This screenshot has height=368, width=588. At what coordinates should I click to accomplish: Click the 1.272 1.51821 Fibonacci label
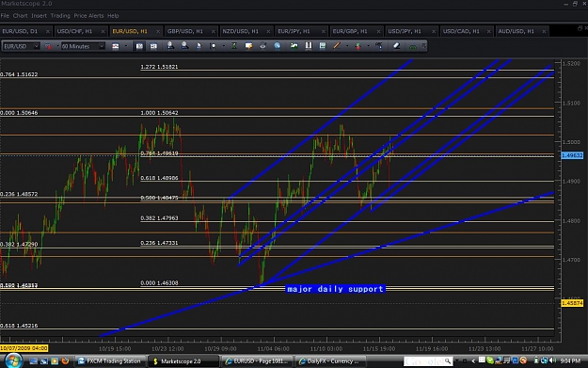[159, 67]
